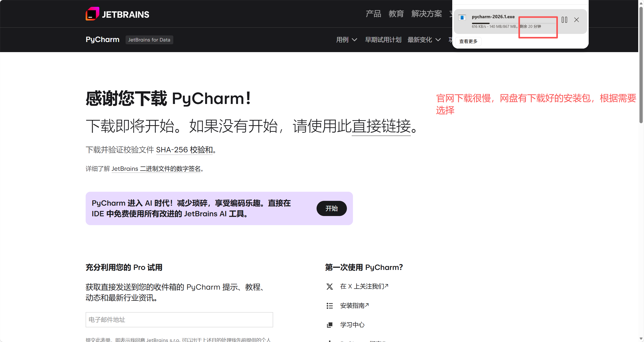The image size is (644, 342).
Task: Expand the 用例 dropdown menu
Action: pyautogui.click(x=346, y=40)
